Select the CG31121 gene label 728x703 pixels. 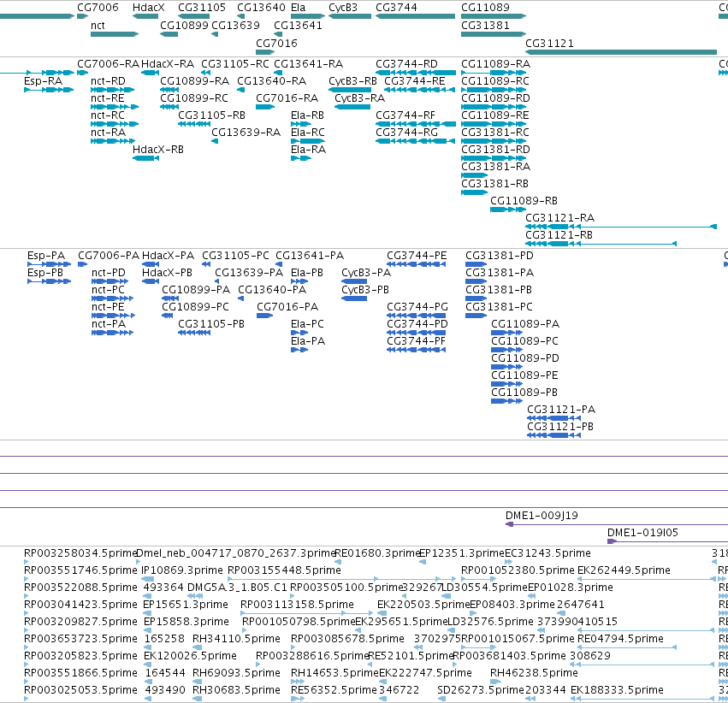pyautogui.click(x=549, y=43)
